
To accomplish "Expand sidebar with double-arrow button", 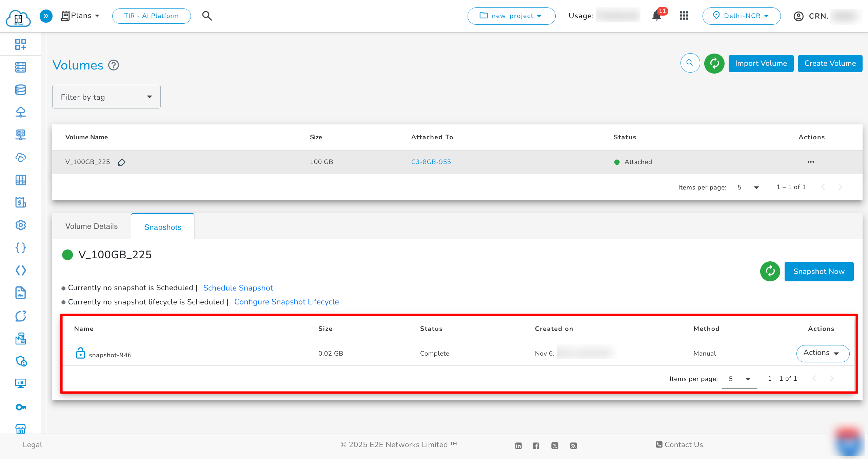I will [46, 16].
